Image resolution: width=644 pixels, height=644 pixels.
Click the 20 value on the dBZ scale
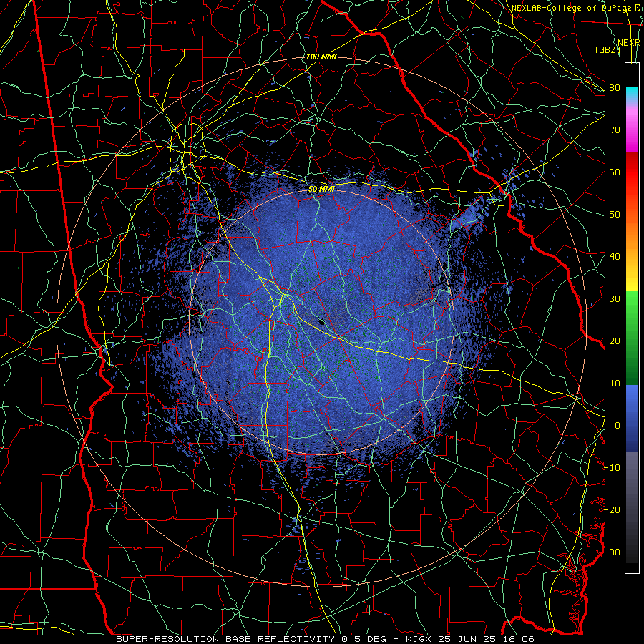pos(615,341)
